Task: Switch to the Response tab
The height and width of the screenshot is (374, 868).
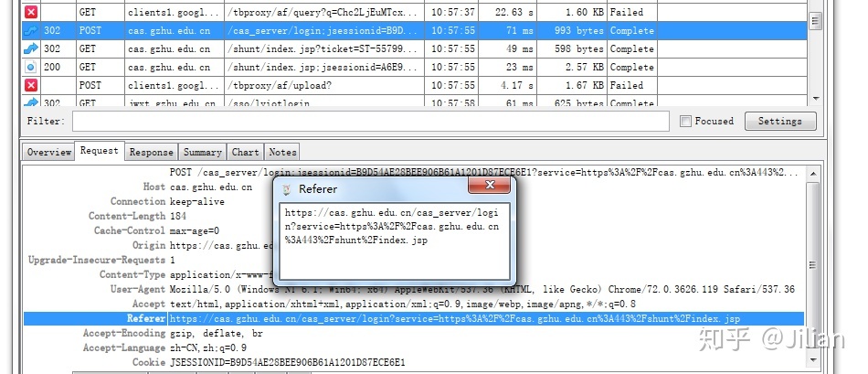Action: coord(151,152)
